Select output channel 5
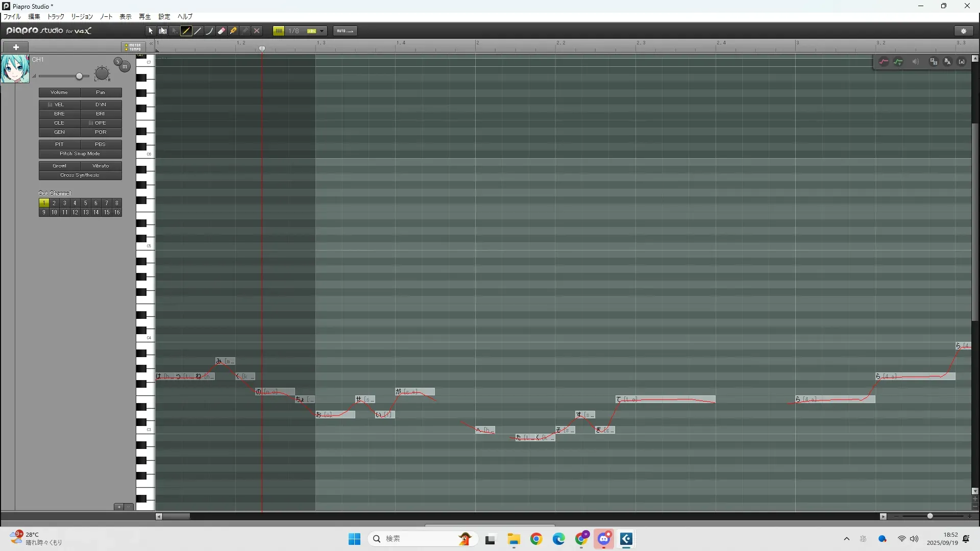 pos(85,203)
